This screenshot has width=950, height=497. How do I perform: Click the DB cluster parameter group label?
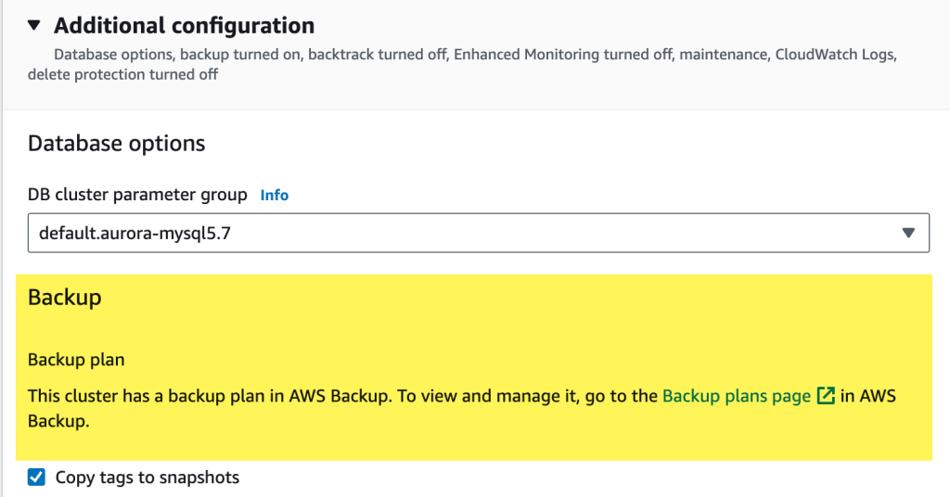click(x=138, y=195)
